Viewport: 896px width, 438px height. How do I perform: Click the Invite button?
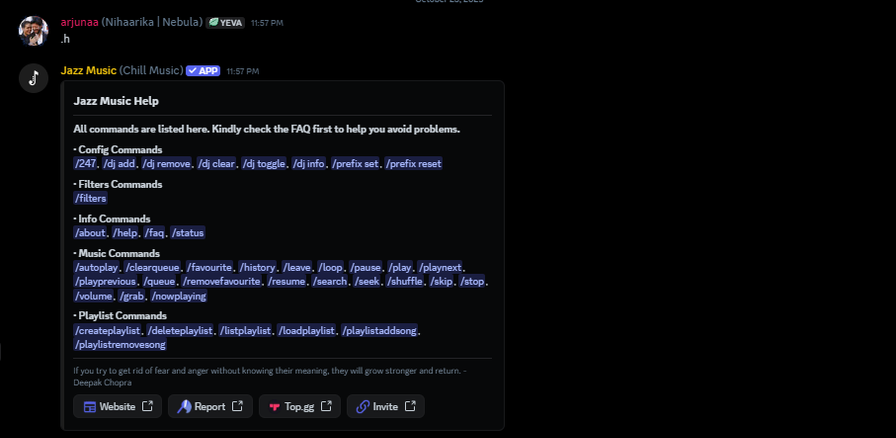pos(385,406)
